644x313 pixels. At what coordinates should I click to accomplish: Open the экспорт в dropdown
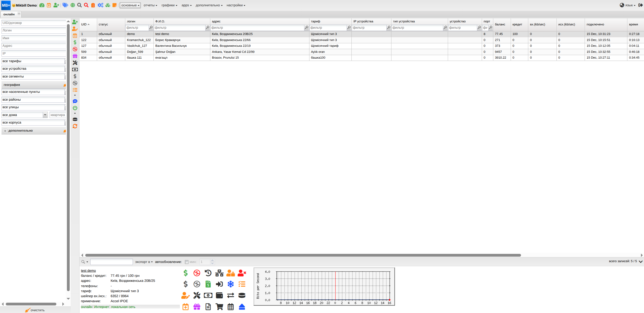(x=144, y=262)
